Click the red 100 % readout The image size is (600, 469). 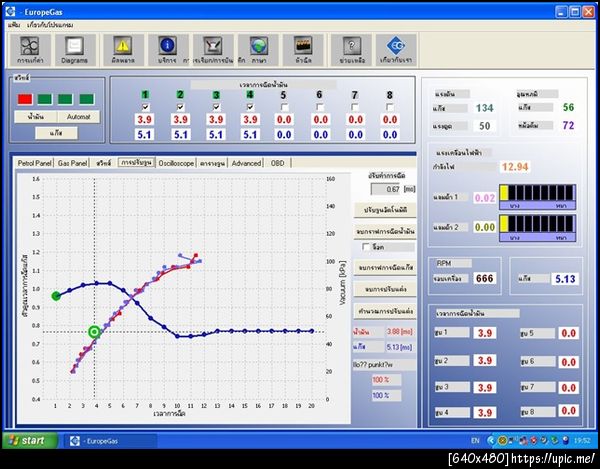coord(385,380)
